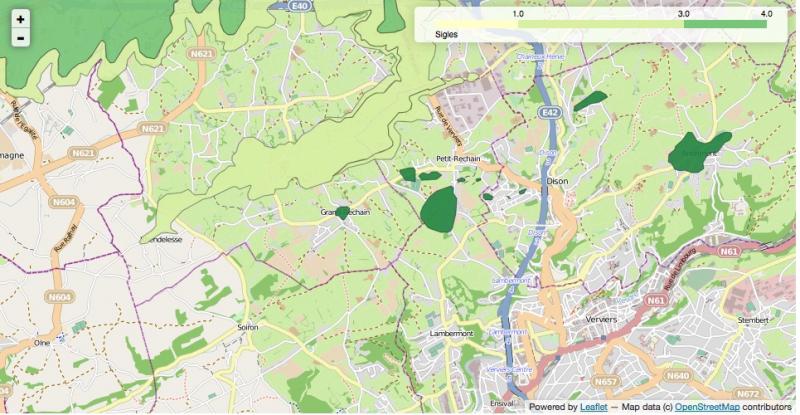Click the 4.0 legend scale value
The width and height of the screenshot is (800, 415).
(766, 15)
